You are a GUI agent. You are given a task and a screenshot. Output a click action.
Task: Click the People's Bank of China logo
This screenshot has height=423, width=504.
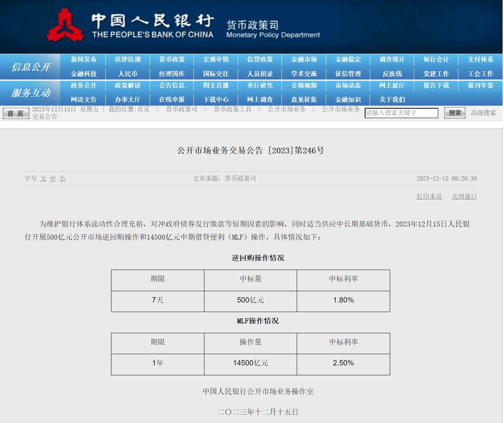[65, 25]
